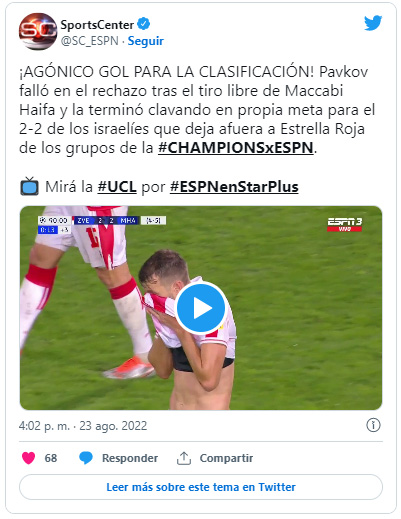Viewport: 401px width, 519px height.
Task: Open the #UCL hashtag
Action: pos(117,187)
